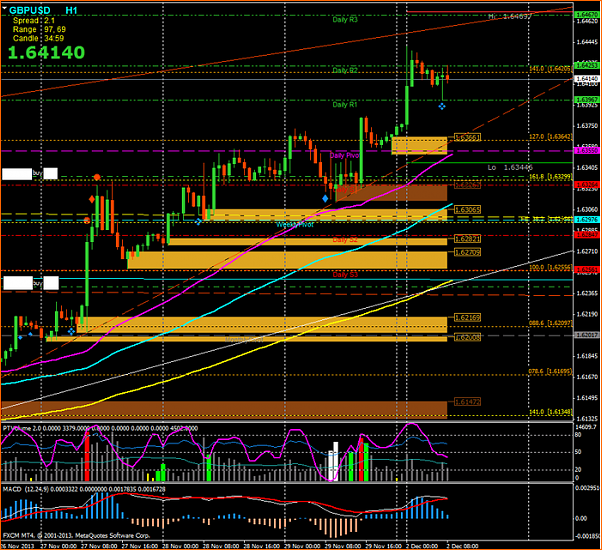Click the 27 Nov 00:00 time axis label

click(x=58, y=546)
